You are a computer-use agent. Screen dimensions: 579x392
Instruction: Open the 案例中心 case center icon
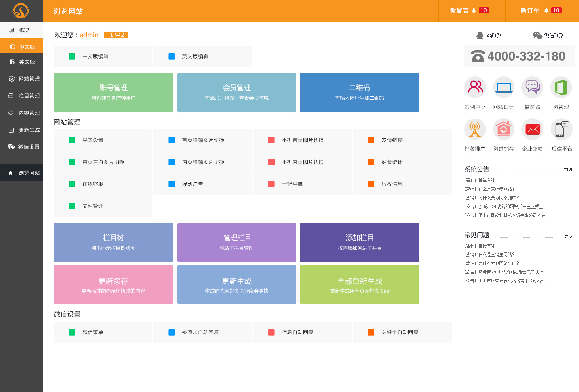475,88
